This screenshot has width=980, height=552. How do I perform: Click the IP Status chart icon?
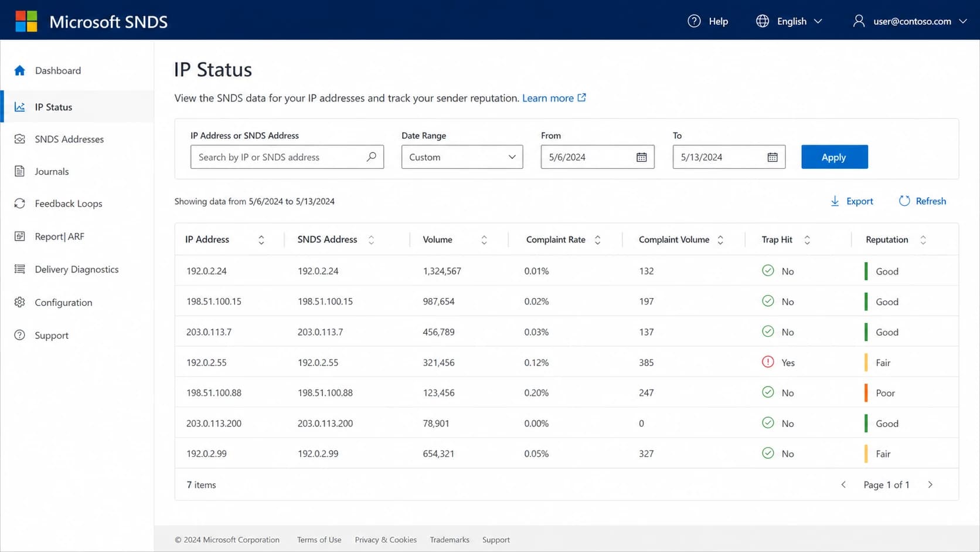pos(20,107)
